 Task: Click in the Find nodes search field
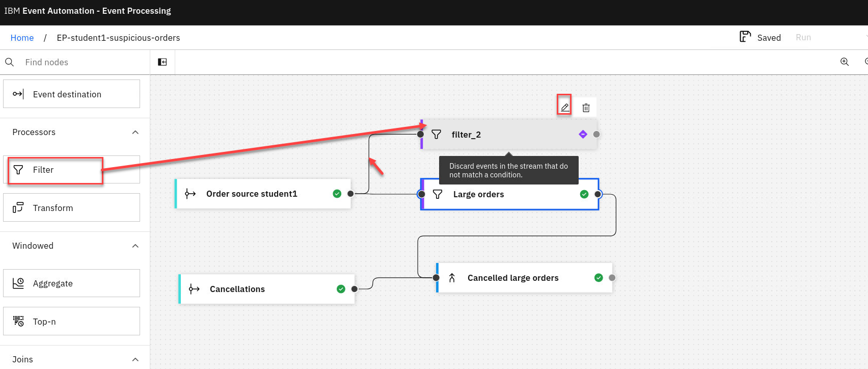pyautogui.click(x=82, y=62)
